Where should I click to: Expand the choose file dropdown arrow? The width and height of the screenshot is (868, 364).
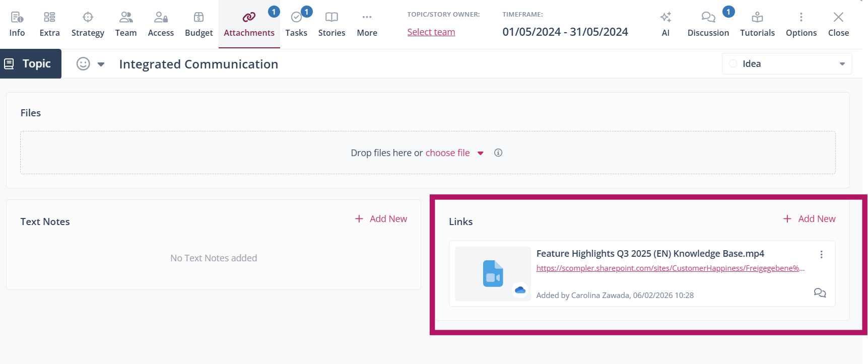(x=481, y=154)
